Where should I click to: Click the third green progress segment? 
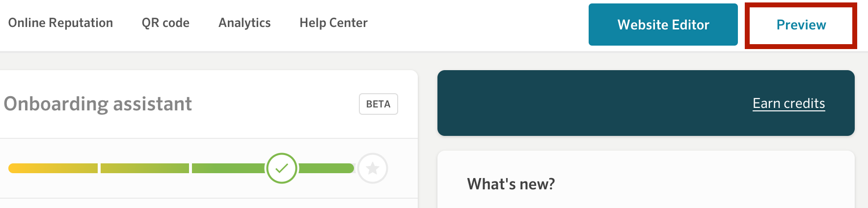click(x=229, y=168)
